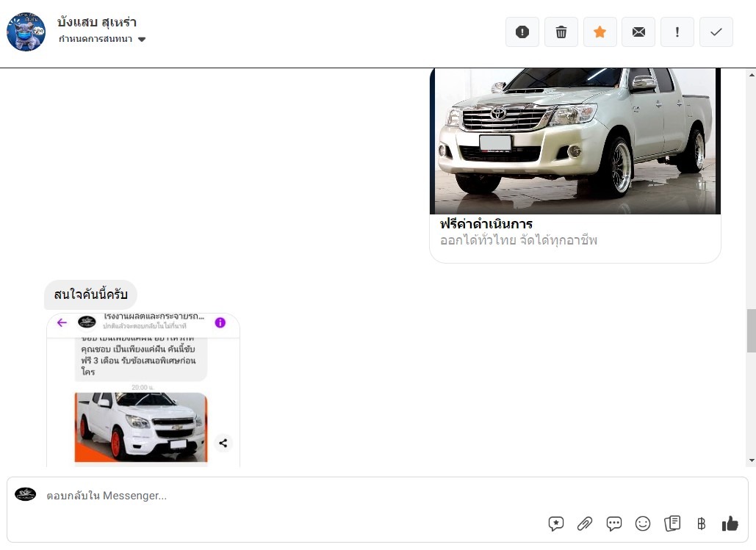
Task: Open the silver Toyota pickup image
Action: [x=575, y=141]
